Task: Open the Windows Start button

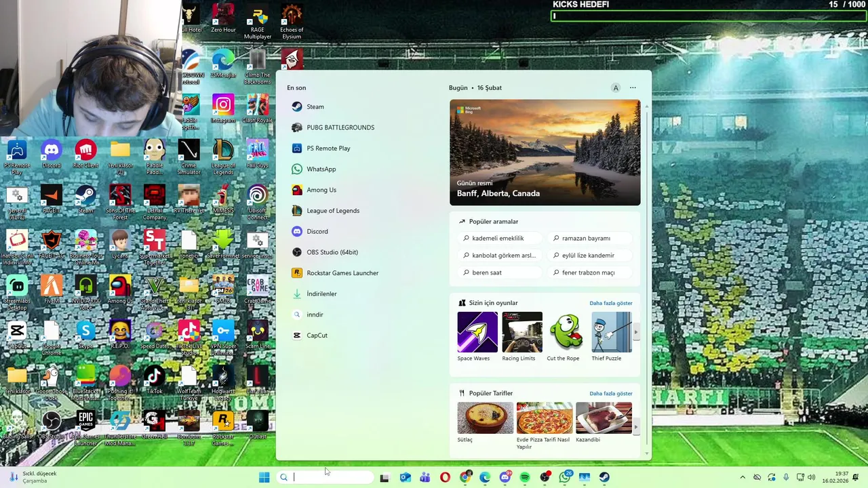Action: [x=264, y=477]
